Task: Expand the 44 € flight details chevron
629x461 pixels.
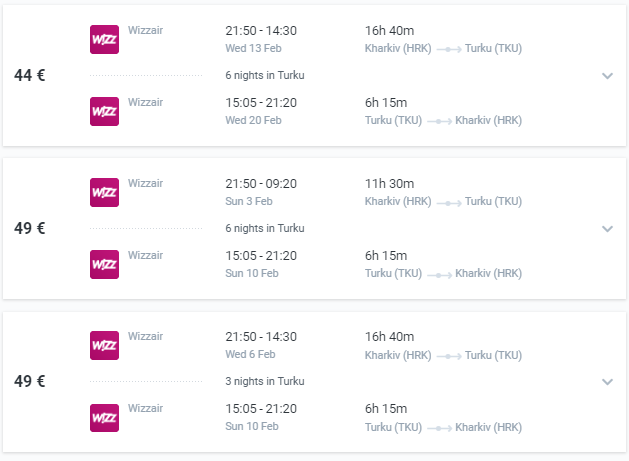Action: tap(607, 76)
